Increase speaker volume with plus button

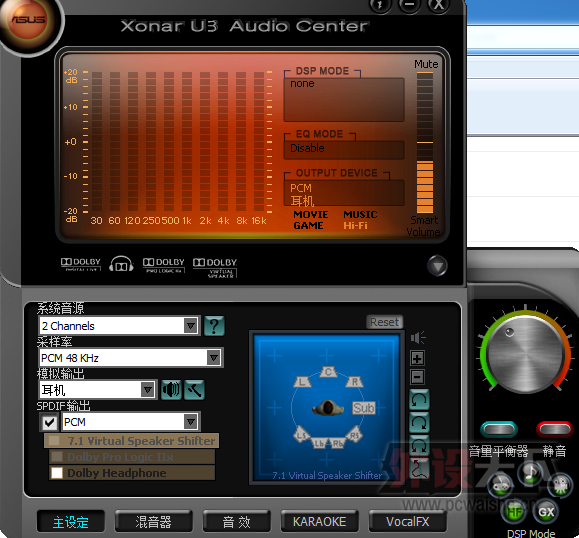pos(417,358)
